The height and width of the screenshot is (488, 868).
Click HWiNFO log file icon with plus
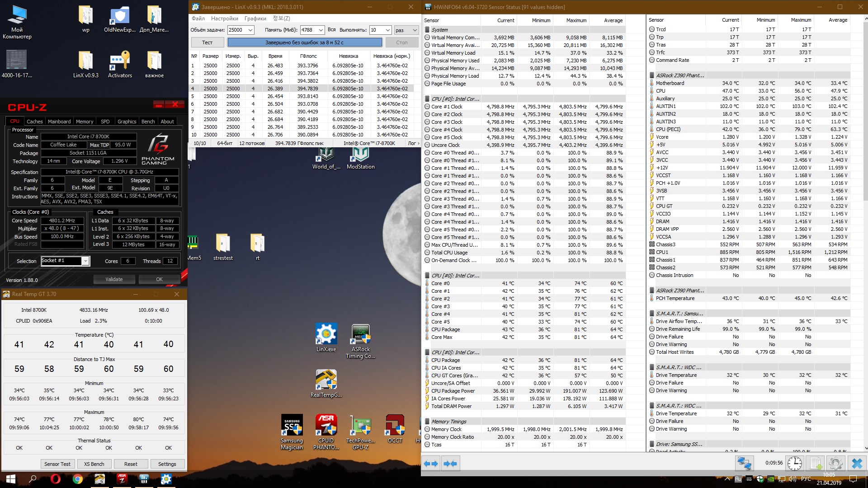click(815, 463)
